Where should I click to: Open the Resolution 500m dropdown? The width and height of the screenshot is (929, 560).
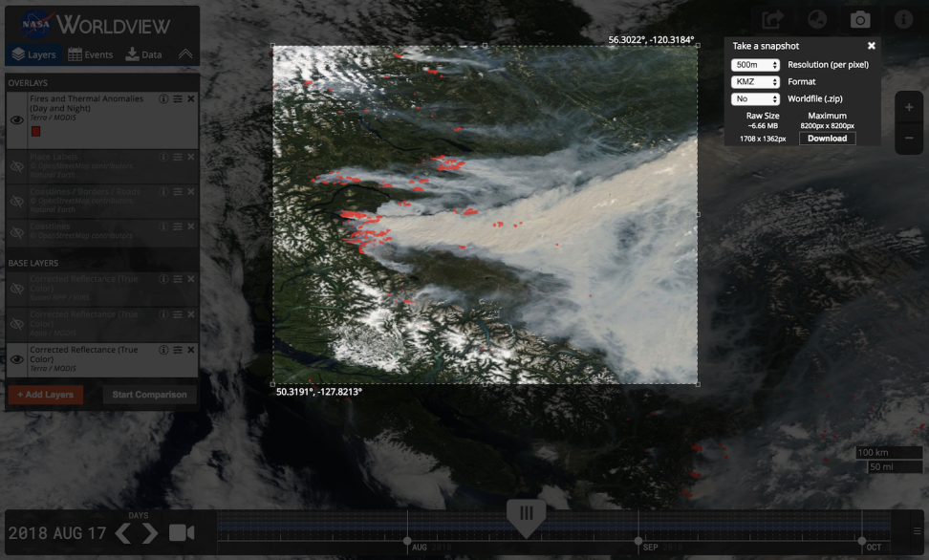coord(755,65)
